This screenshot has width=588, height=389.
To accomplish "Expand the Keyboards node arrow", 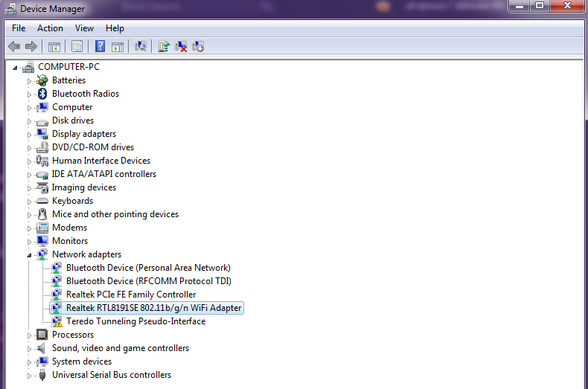I will [29, 202].
